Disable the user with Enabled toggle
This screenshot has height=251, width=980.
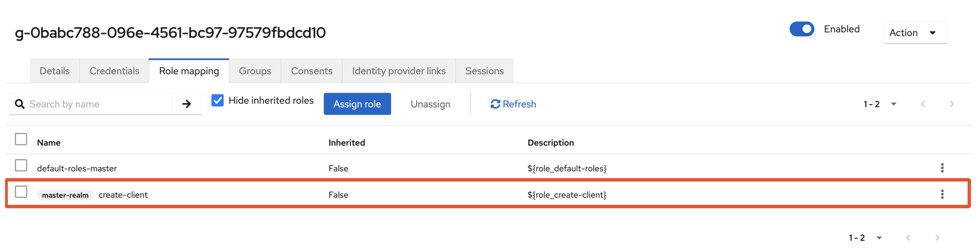801,29
